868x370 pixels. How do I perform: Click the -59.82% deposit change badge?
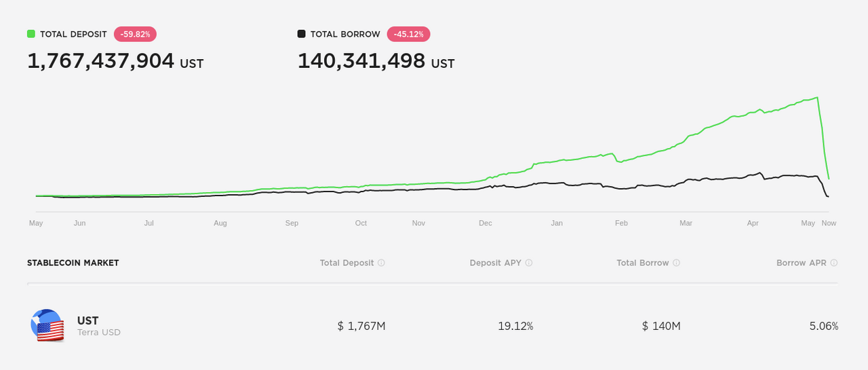click(x=136, y=34)
